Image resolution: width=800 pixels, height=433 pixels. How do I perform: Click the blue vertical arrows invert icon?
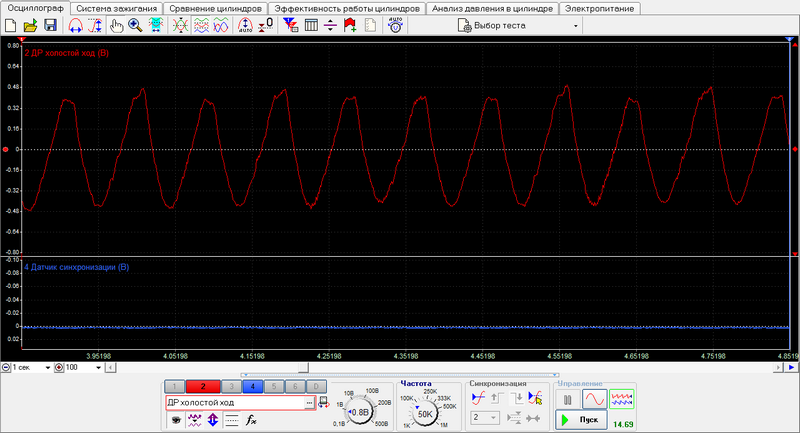tap(213, 420)
